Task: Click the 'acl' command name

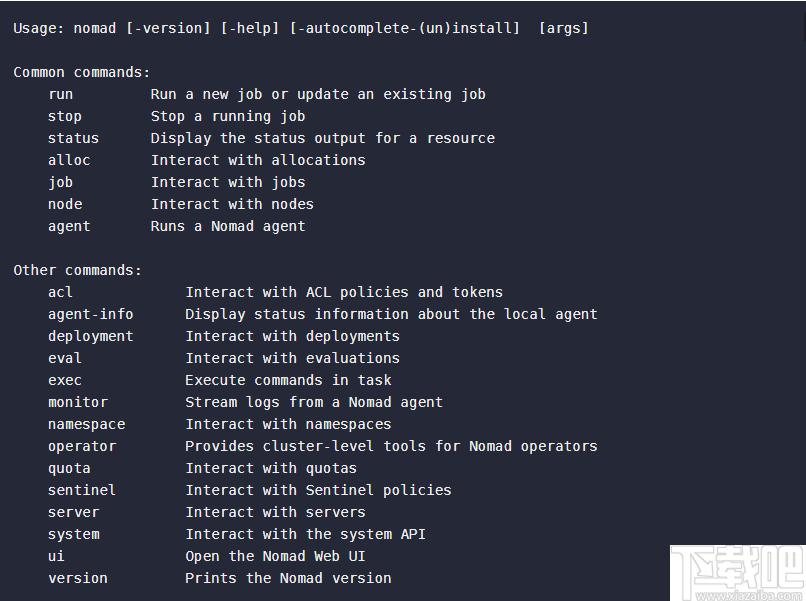Action: point(60,293)
